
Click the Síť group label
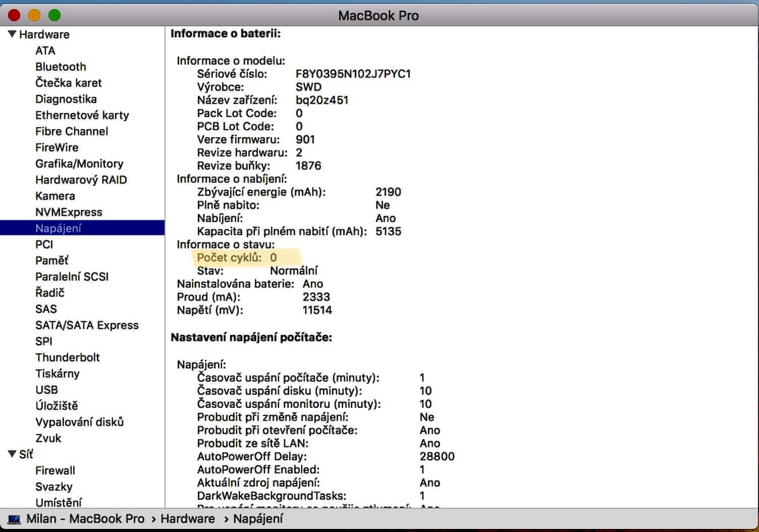(x=26, y=454)
